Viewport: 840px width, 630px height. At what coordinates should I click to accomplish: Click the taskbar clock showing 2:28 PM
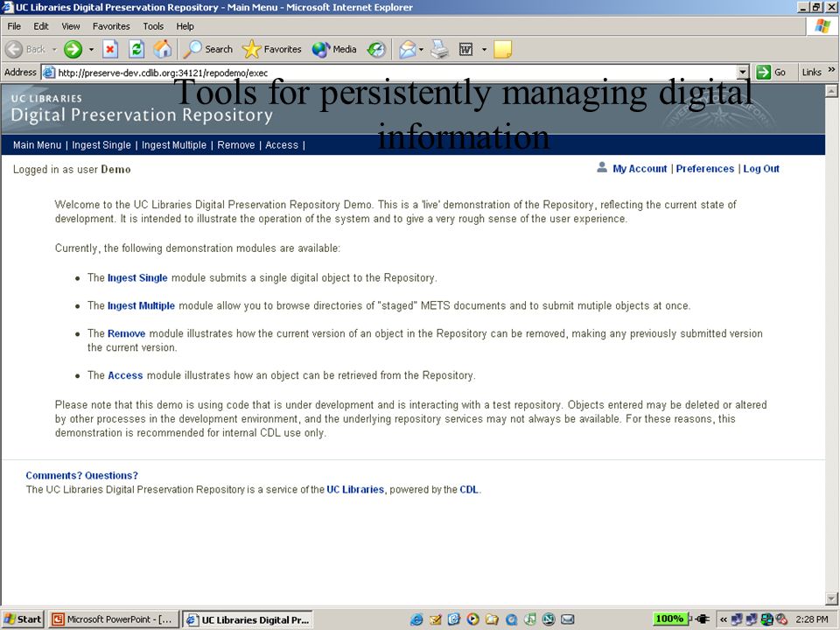pyautogui.click(x=812, y=619)
